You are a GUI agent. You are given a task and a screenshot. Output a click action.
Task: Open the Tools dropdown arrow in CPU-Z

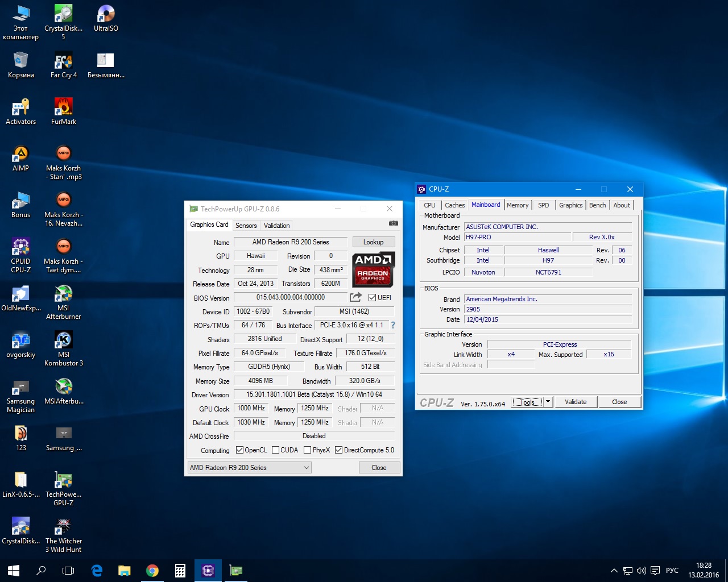(548, 402)
